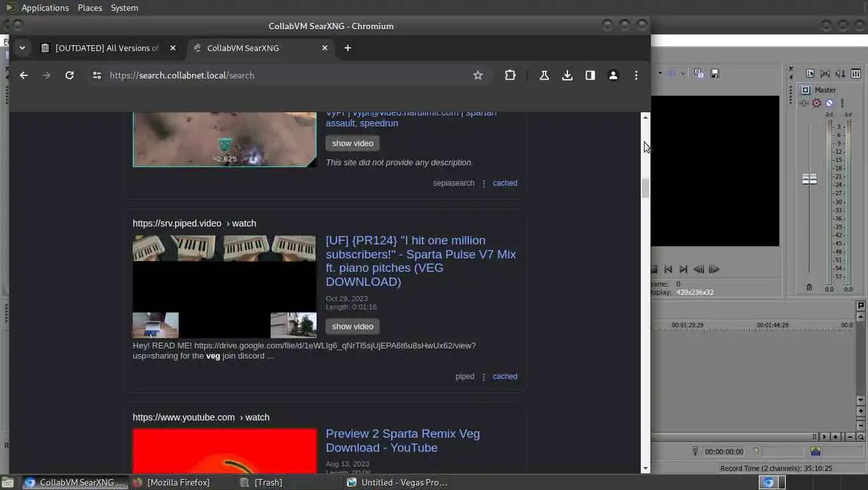Select Vegas timeline zoom magnifier tool
Image resolution: width=868 pixels, height=490 pixels.
click(x=861, y=437)
